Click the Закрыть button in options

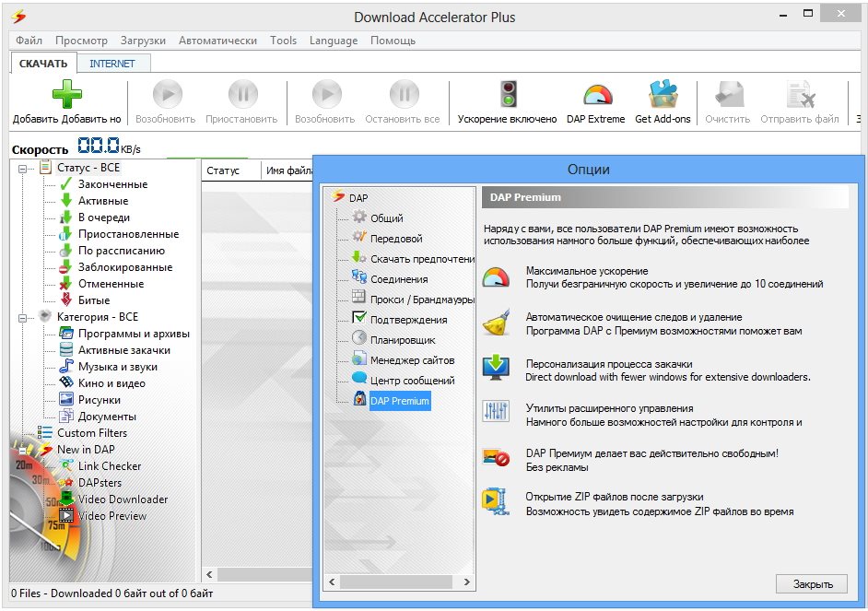[x=811, y=584]
